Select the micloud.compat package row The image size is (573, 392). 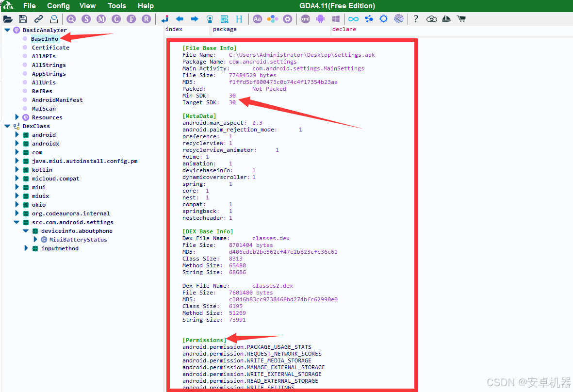55,179
